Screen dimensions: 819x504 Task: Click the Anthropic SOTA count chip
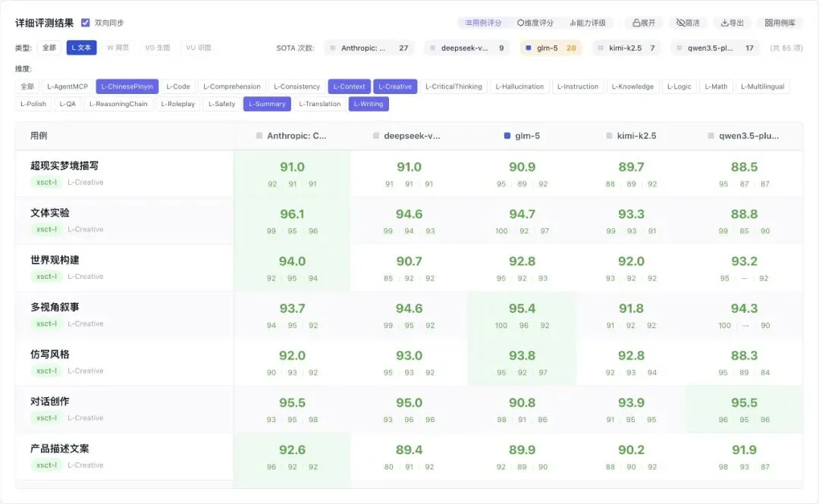click(x=369, y=48)
